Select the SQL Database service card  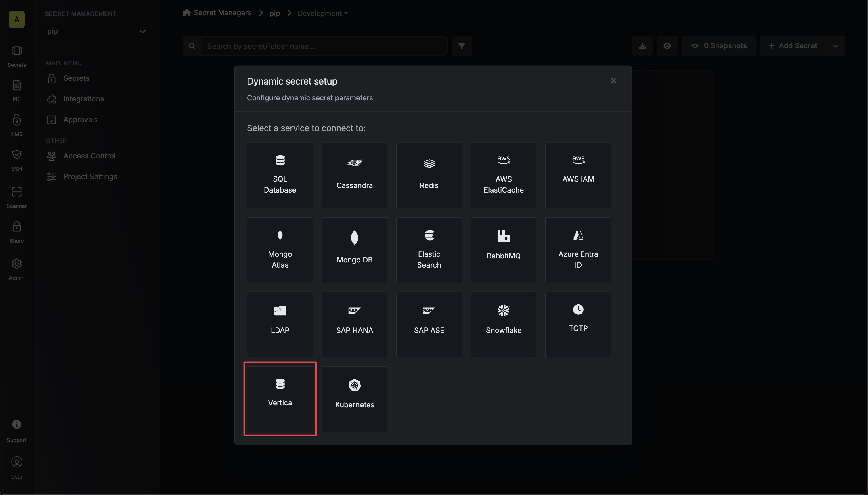tap(280, 175)
